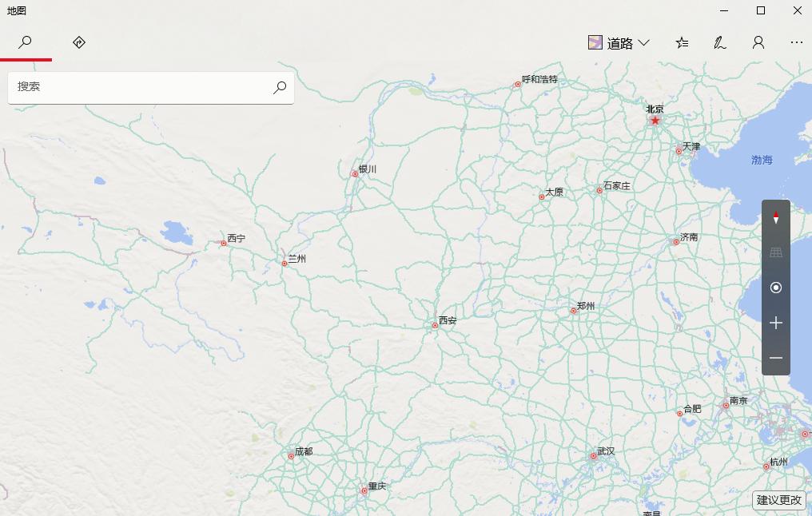Select the 杭州 city label
The height and width of the screenshot is (516, 812).
click(x=778, y=462)
